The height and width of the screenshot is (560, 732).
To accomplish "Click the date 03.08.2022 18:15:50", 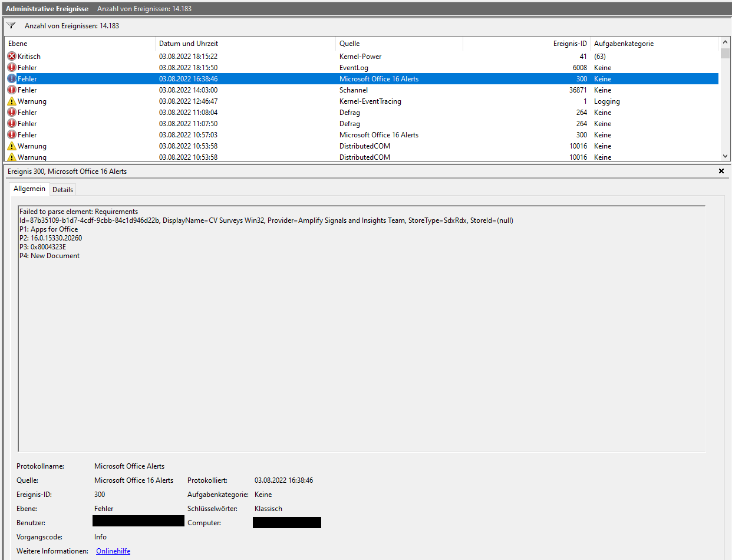I will coord(188,68).
